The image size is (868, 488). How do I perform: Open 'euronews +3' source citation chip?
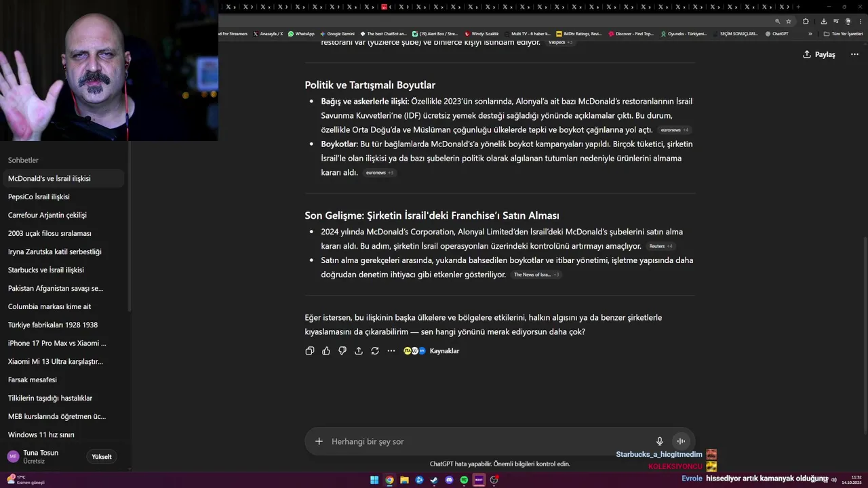[380, 172]
